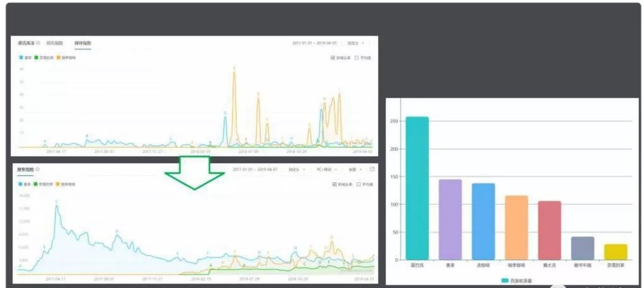
Task: Click share icon on search index chart
Action: [x=372, y=169]
